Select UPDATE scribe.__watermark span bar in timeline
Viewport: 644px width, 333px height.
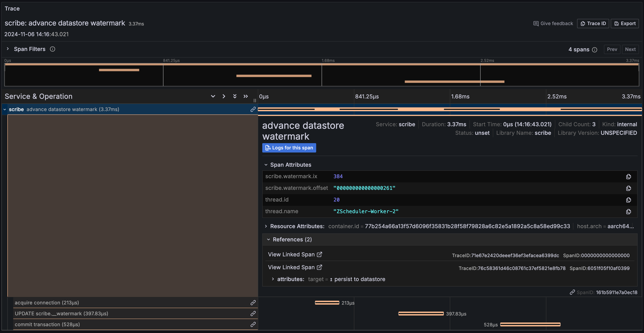[421, 314]
